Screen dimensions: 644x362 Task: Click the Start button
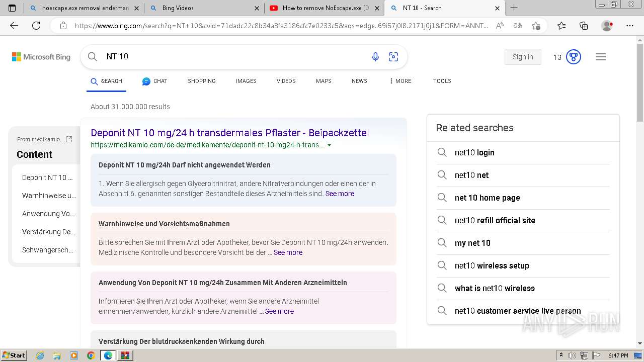point(14,355)
